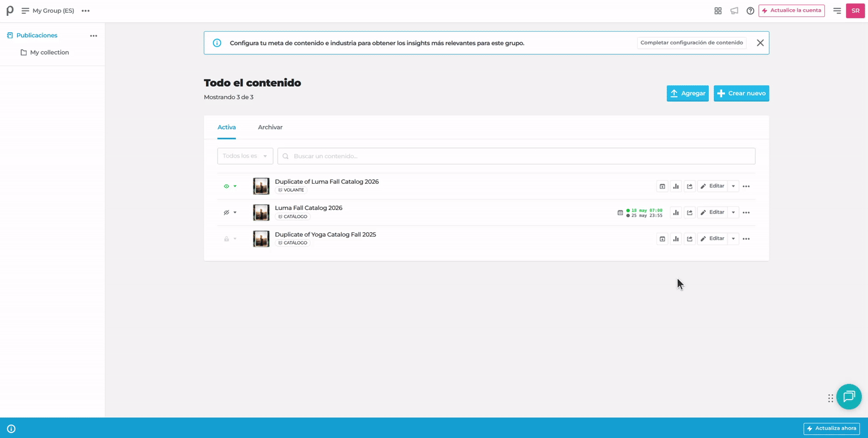Dismiss the content setup banner

pyautogui.click(x=760, y=43)
